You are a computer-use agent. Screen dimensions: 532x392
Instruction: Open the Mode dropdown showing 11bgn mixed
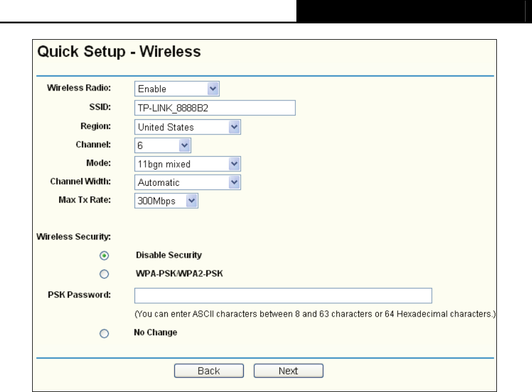click(x=188, y=164)
